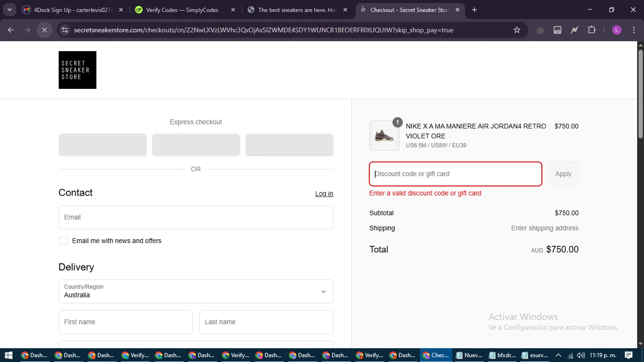The image size is (644, 362).
Task: Close the 4Dock Sign Up tab
Action: (x=121, y=10)
